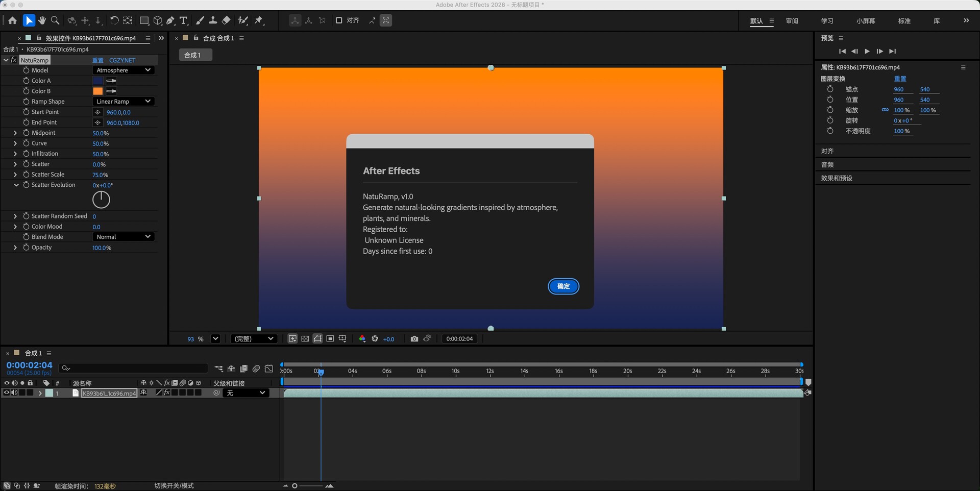Hide video layer KB93b61 with eye toggle
Viewport: 980px width, 491px height.
click(7, 393)
